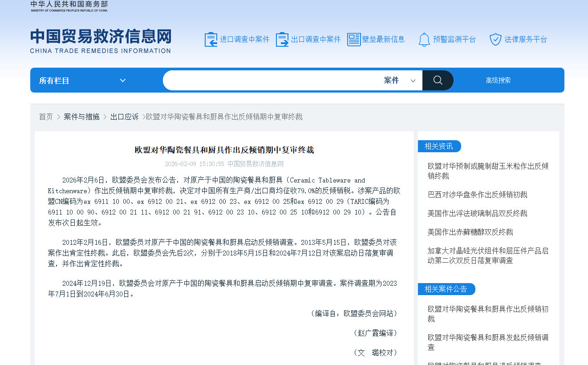Open 壁垒最新信息 via its news icon
This screenshot has height=365, width=588.
point(354,39)
